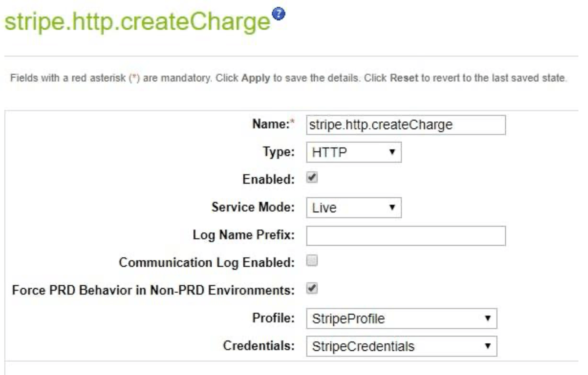Expand the Service Mode dropdown showing Live

(x=354, y=208)
